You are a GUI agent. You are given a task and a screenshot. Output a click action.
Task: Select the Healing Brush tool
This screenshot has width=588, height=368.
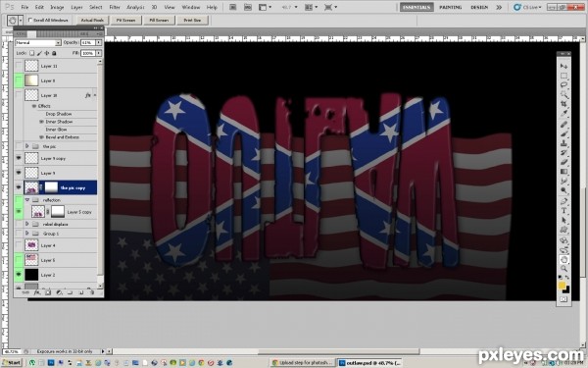click(563, 125)
